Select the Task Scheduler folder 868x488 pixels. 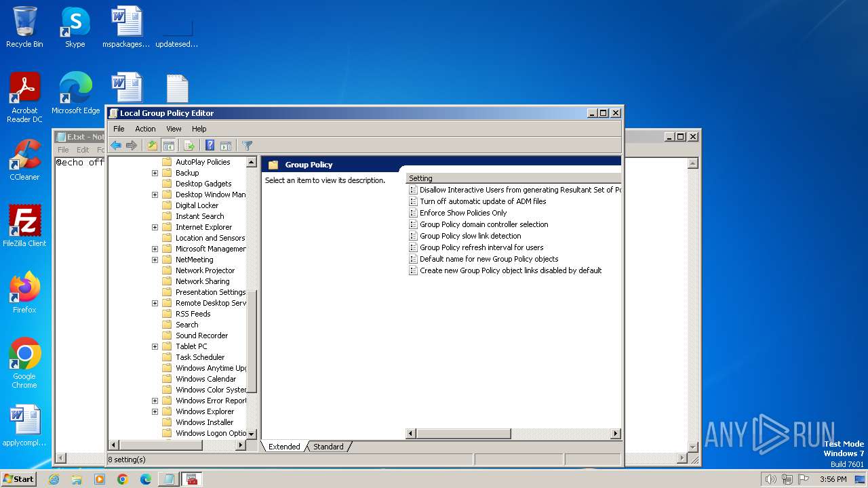200,357
